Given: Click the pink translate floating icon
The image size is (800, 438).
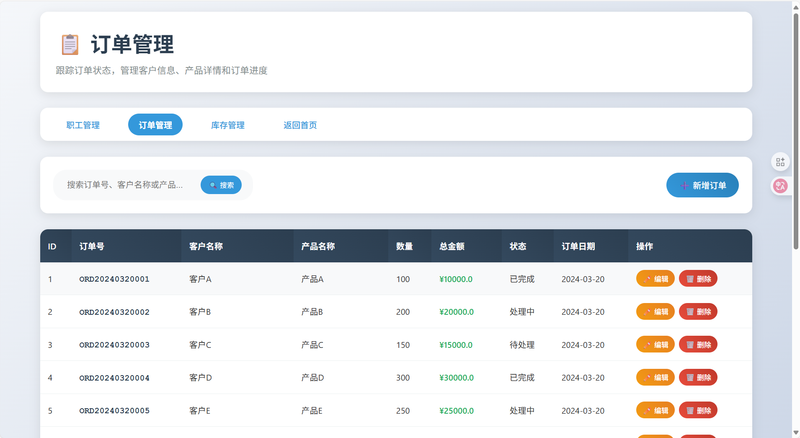Looking at the screenshot, I should click(780, 186).
